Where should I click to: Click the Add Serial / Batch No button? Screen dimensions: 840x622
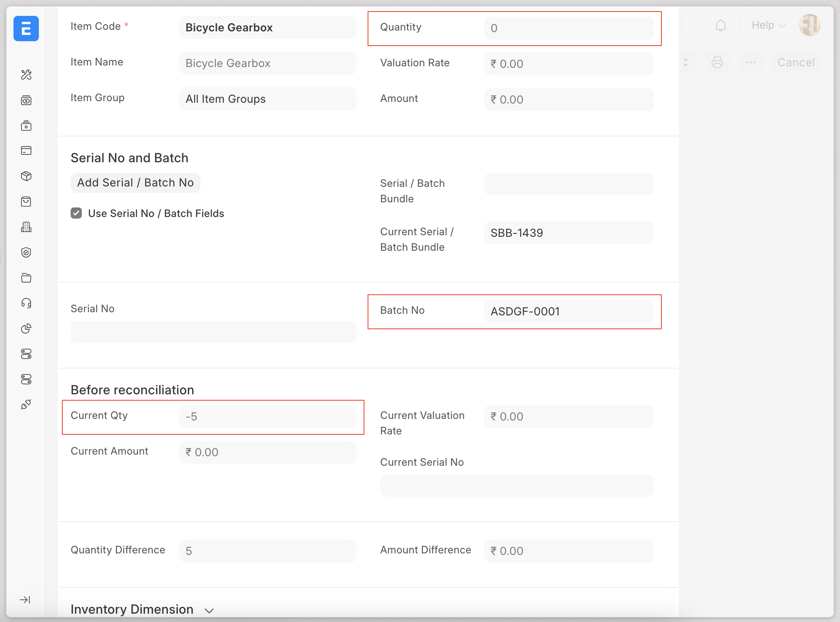[135, 182]
